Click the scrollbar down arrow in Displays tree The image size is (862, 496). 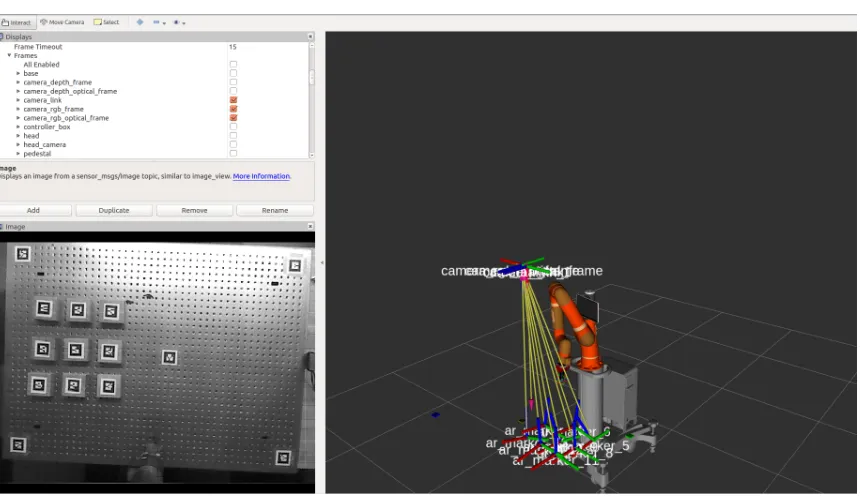312,156
